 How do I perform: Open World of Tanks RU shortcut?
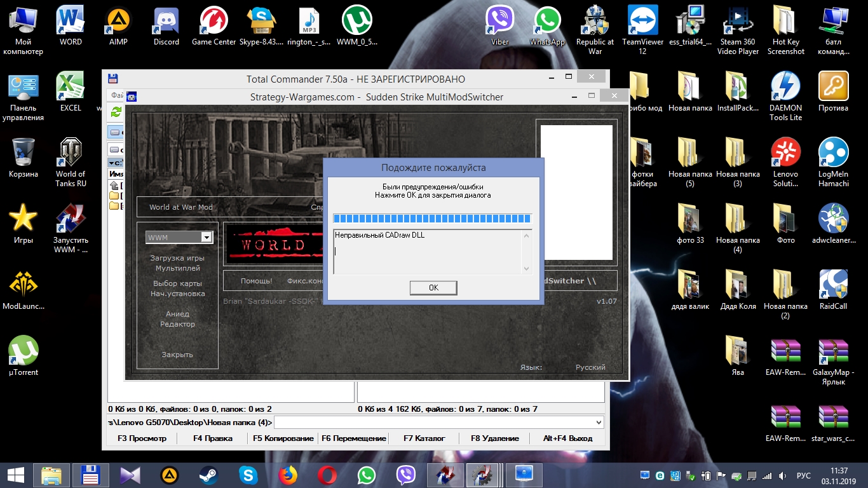coord(71,162)
